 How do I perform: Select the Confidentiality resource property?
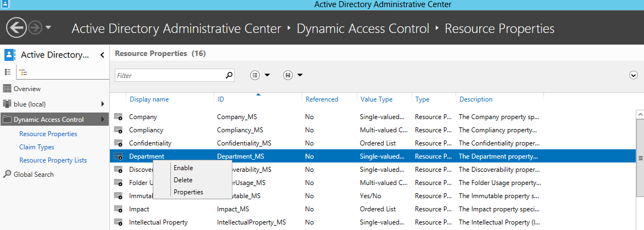pos(150,143)
